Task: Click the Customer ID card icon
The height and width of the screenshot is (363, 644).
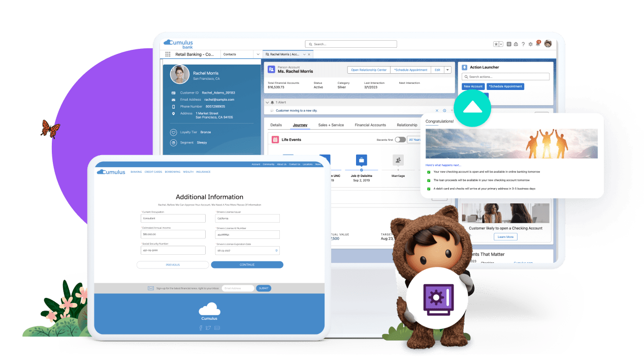Action: tap(173, 93)
